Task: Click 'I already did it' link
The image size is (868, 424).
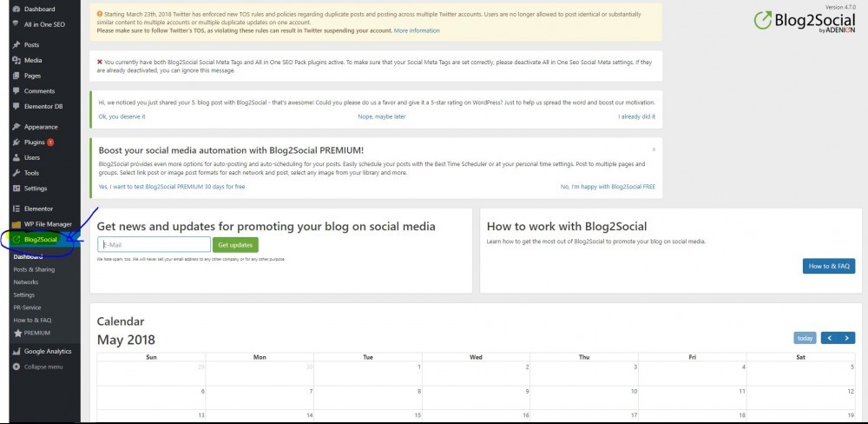Action: click(636, 117)
